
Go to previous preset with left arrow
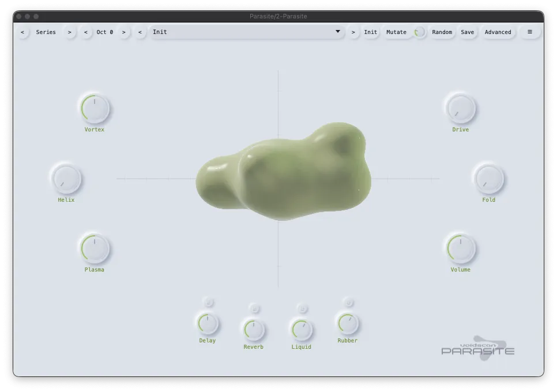[x=140, y=32]
